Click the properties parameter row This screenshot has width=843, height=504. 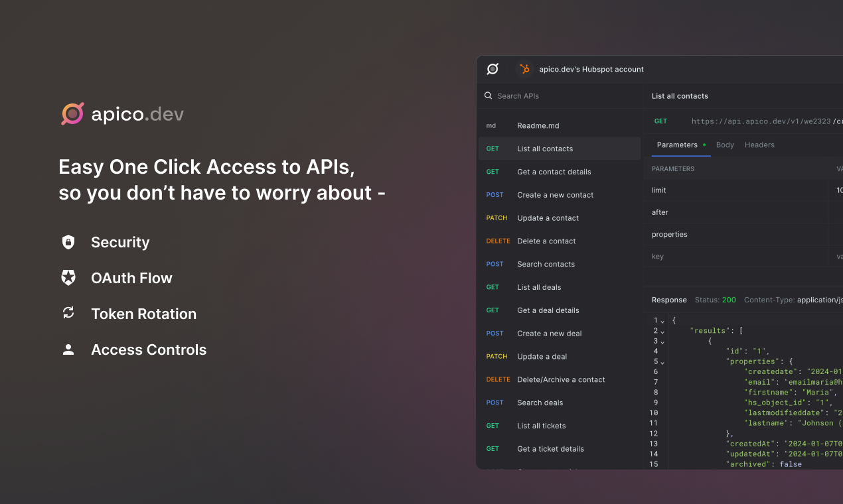click(743, 234)
